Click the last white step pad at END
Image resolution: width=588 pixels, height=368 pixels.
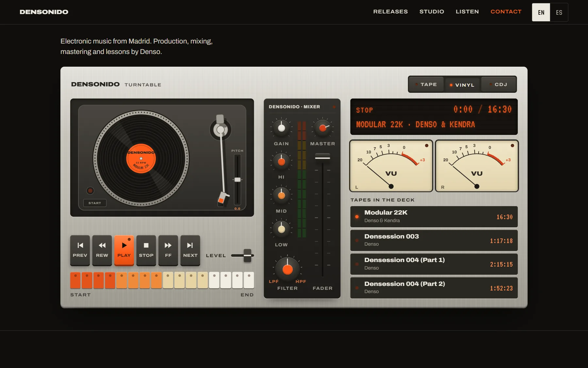(249, 280)
